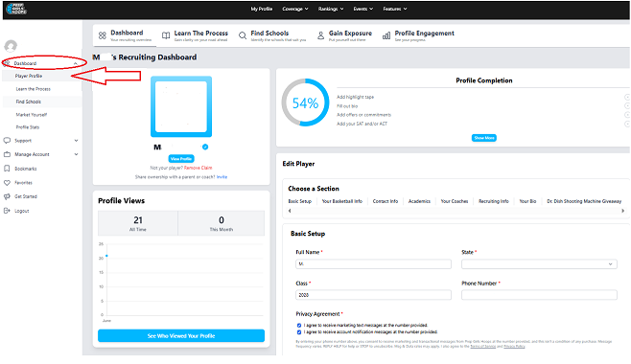Click the Find Schools magnifier icon

[x=243, y=35]
